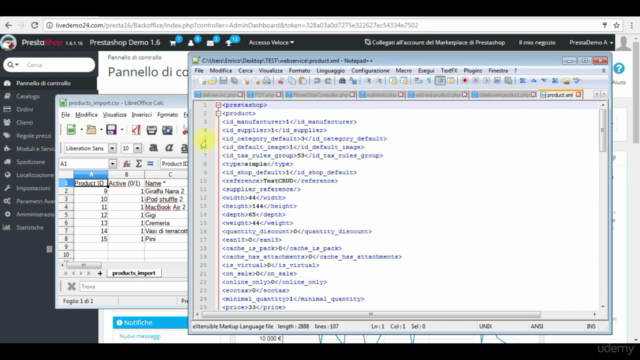
Task: Open Plugins menu in Notepad++
Action: pos(473,71)
